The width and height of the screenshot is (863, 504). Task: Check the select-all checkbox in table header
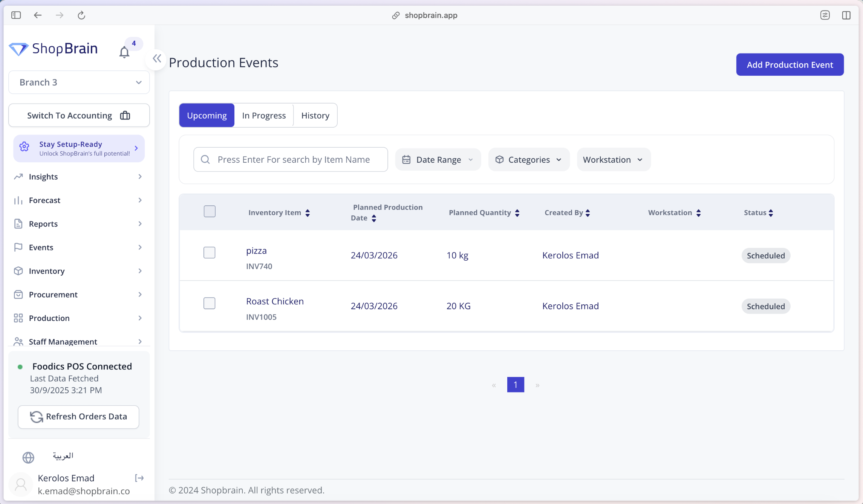210,211
